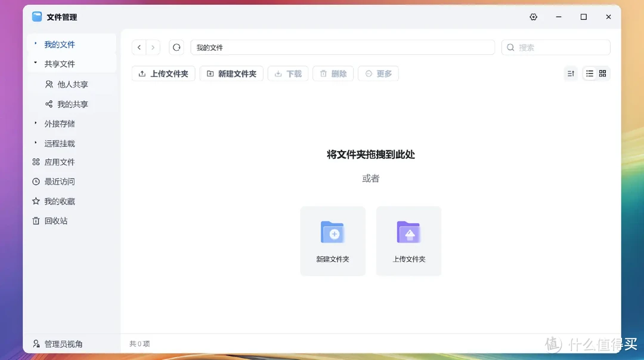This screenshot has height=360, width=644.
Task: Click the sort order icon
Action: (571, 73)
